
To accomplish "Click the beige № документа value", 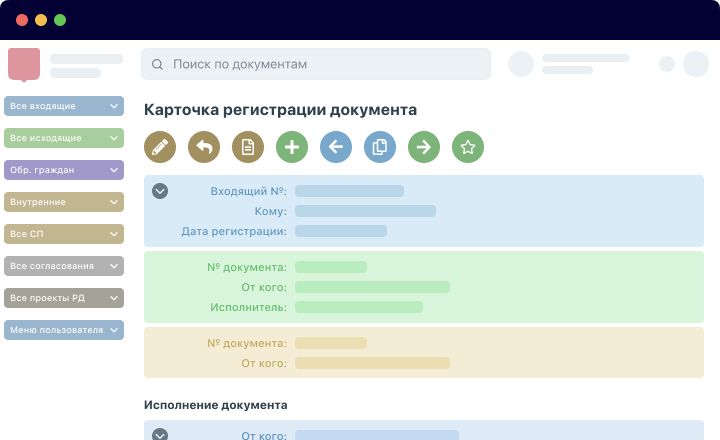I will (331, 343).
